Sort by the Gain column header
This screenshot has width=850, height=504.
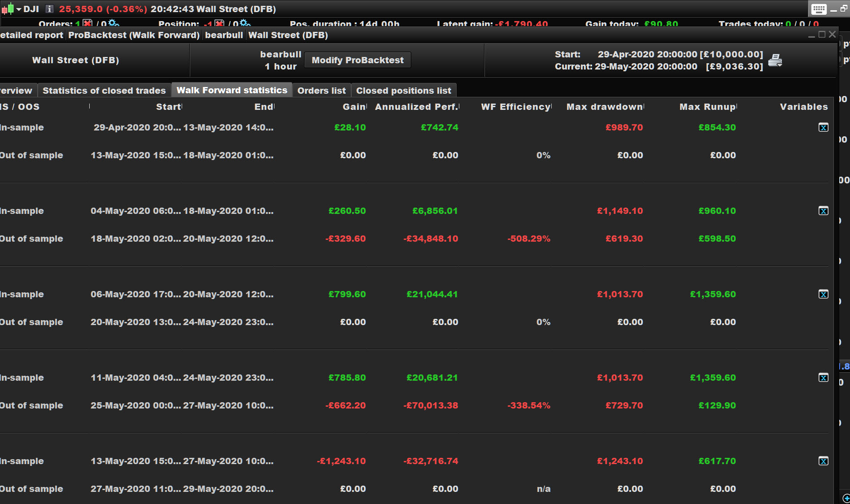354,107
